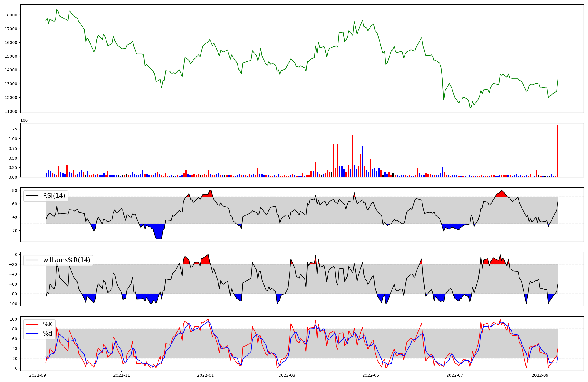Click the 2022-07 x-axis date label
This screenshot has width=588, height=382.
pos(455,375)
